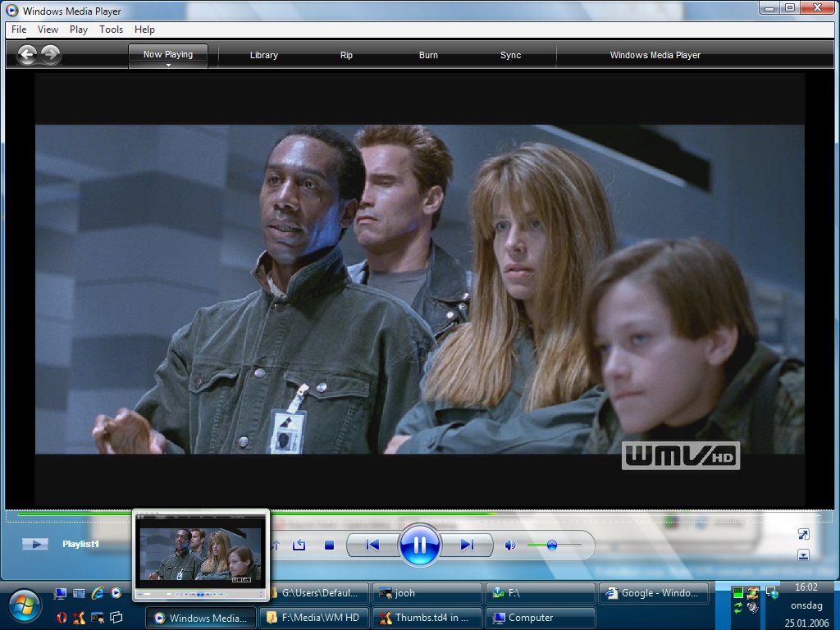The image size is (840, 630).
Task: Click the switch between windows quick launch icon
Action: click(x=116, y=618)
